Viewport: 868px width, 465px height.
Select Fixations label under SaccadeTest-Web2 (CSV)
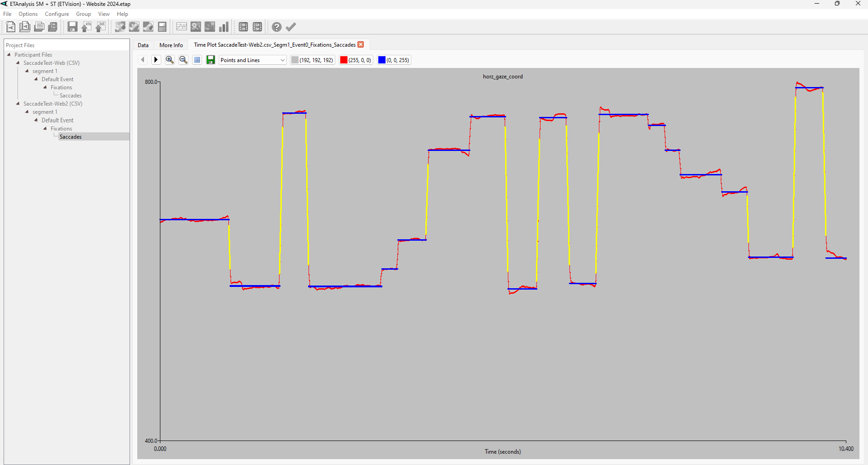(61, 129)
